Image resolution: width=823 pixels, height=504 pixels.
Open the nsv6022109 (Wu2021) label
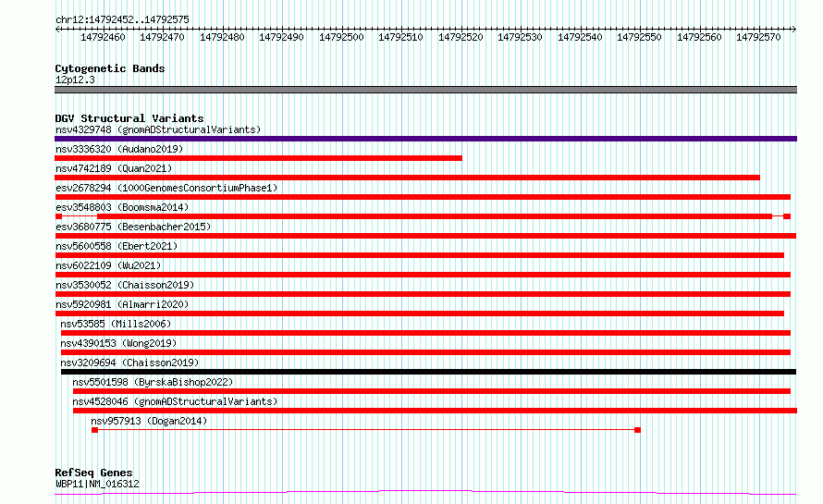[x=108, y=265]
